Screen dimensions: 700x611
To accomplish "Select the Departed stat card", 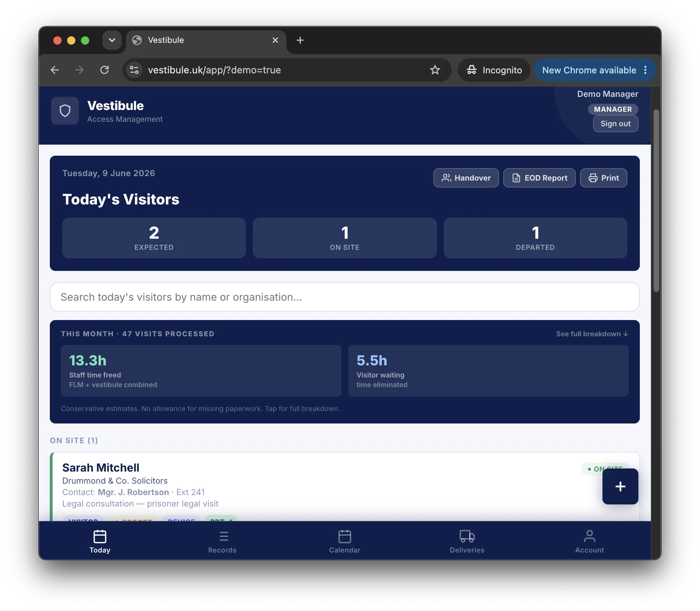I will point(535,238).
